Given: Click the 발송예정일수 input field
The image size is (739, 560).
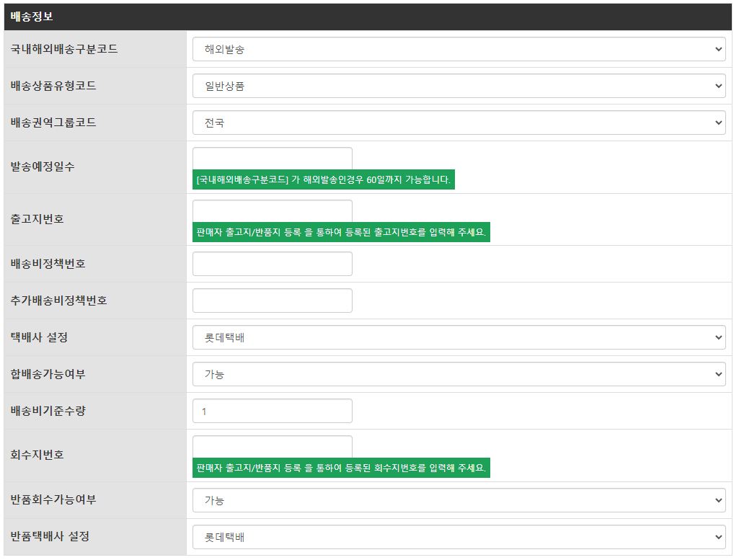Looking at the screenshot, I should coord(272,158).
